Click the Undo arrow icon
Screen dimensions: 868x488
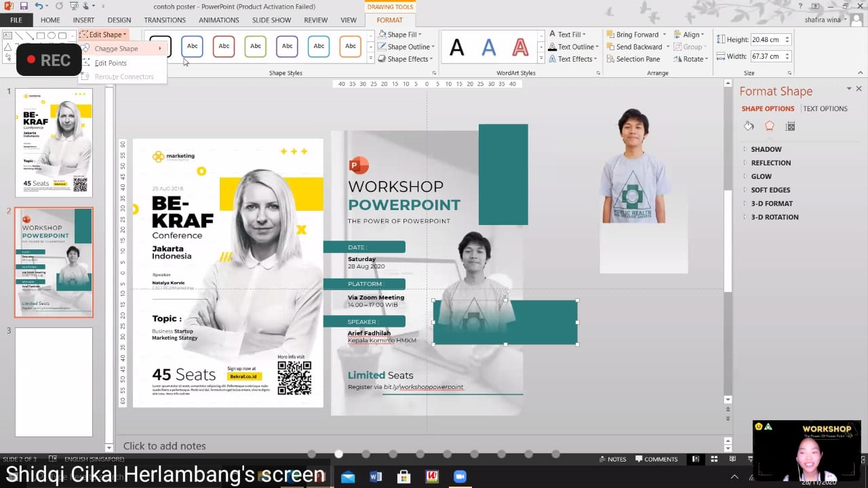click(x=41, y=6)
